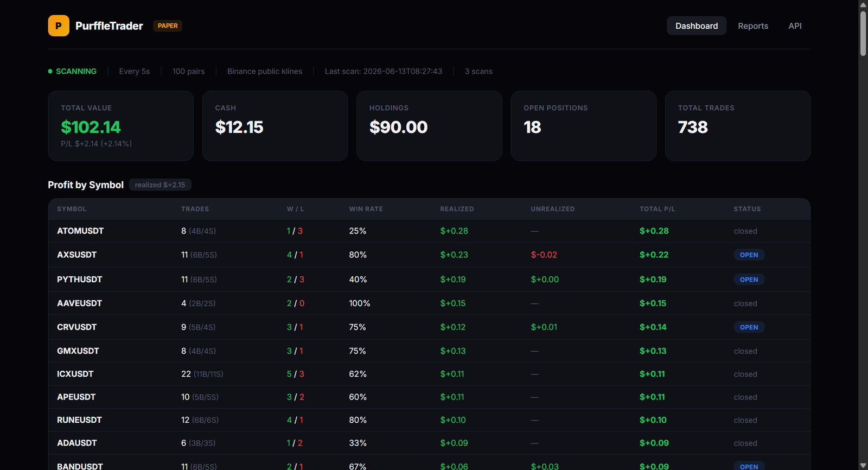The width and height of the screenshot is (868, 470).
Task: Click the Holdings $90.00 value
Action: click(398, 127)
